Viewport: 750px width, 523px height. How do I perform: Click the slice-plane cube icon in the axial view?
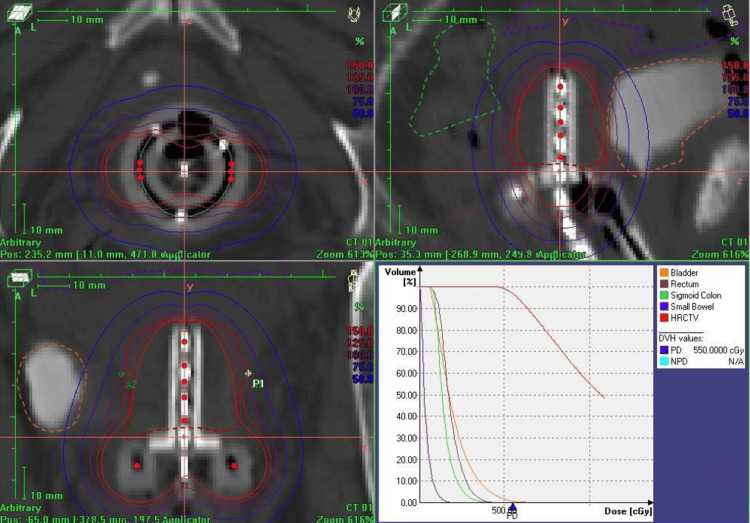pos(20,12)
